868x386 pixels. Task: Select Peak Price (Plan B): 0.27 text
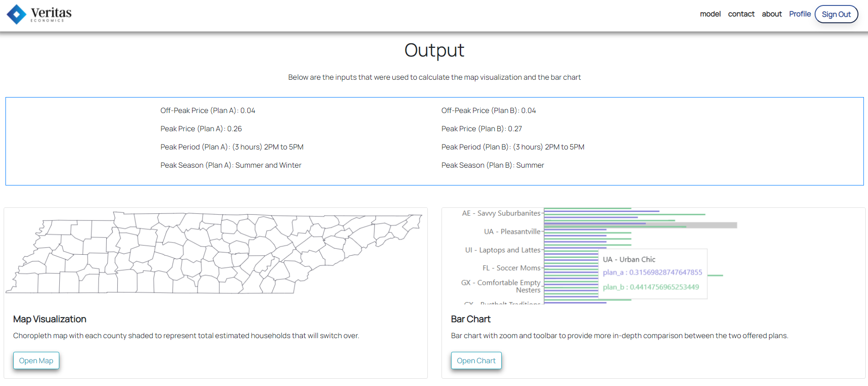482,129
